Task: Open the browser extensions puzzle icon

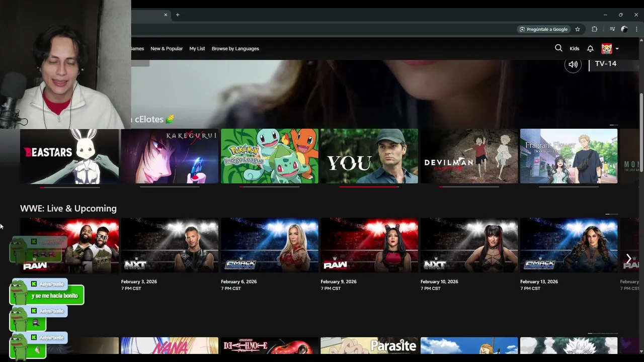Action: tap(594, 29)
